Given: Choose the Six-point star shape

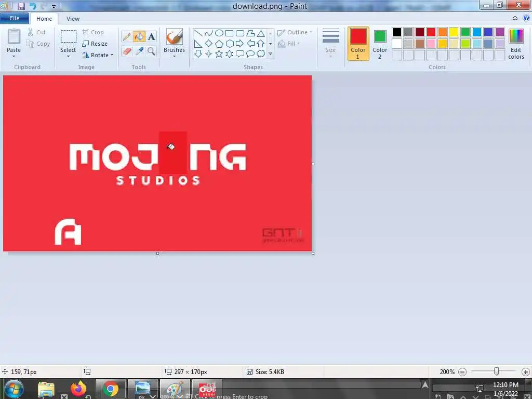Looking at the screenshot, I should (229, 54).
